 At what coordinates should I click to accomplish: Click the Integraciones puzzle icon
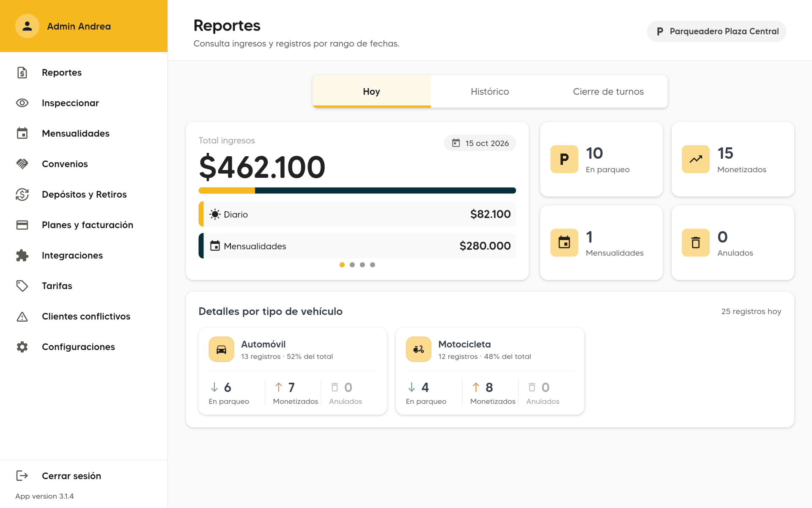[22, 255]
